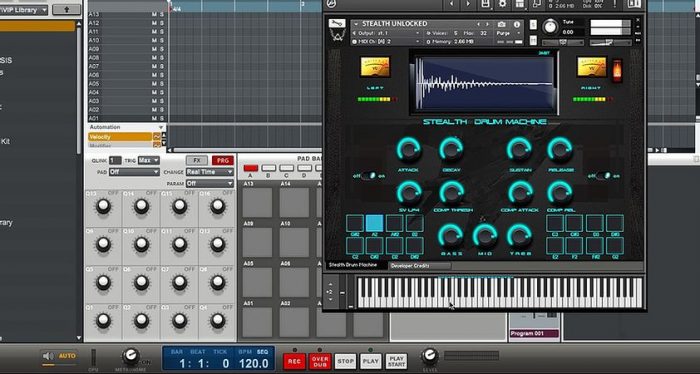Open the VIP Library dropdown
This screenshot has height=374, width=700.
coord(24,9)
